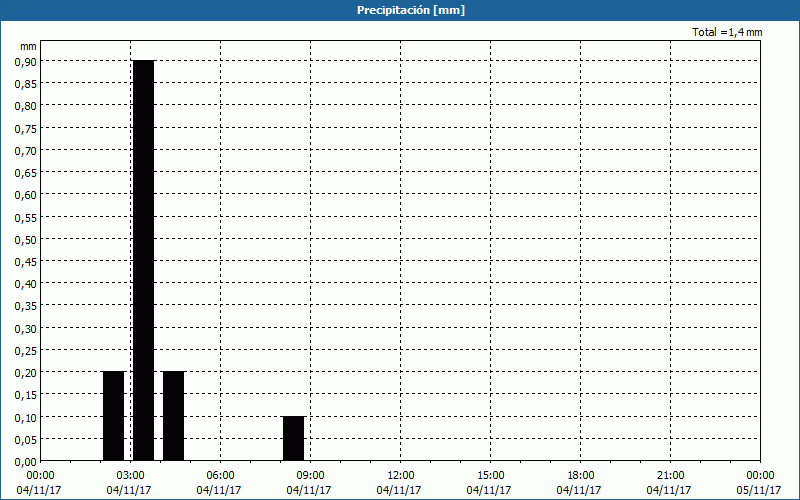Click the 0,15 y-axis value
The width and height of the screenshot is (800, 500).
point(26,395)
